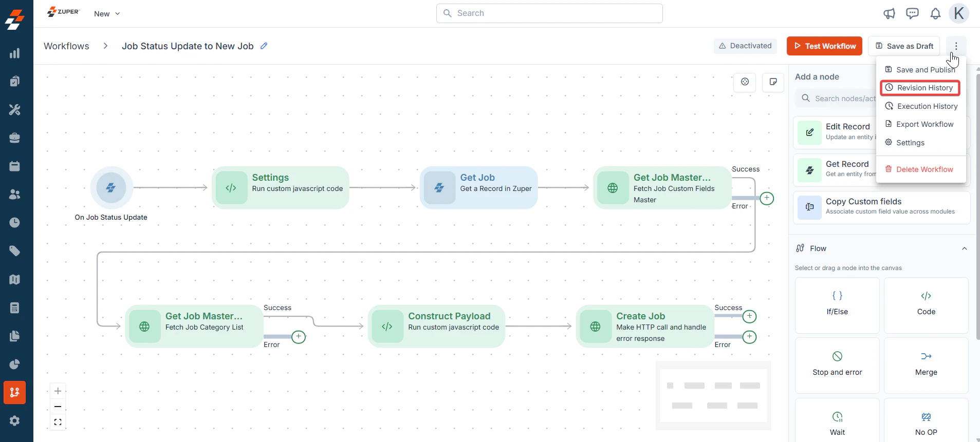Viewport: 980px width, 442px height.
Task: Edit workflow name with pencil icon
Action: coord(264,46)
